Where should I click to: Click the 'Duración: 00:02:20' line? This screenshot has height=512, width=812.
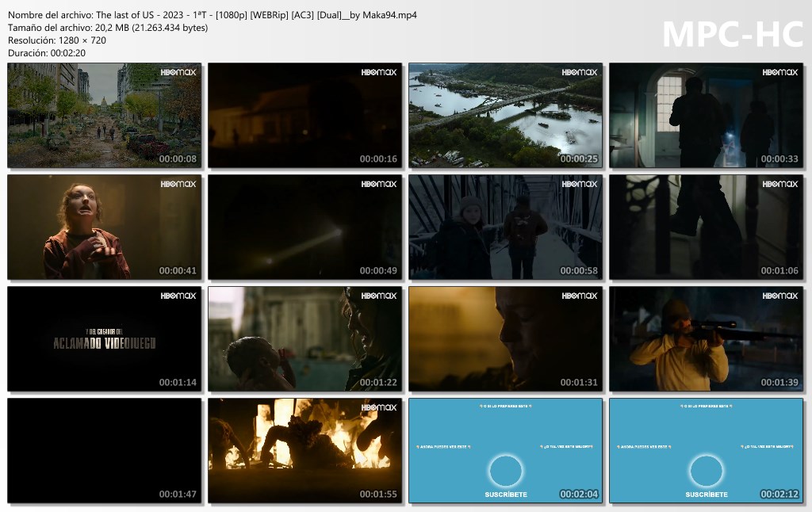pyautogui.click(x=47, y=53)
